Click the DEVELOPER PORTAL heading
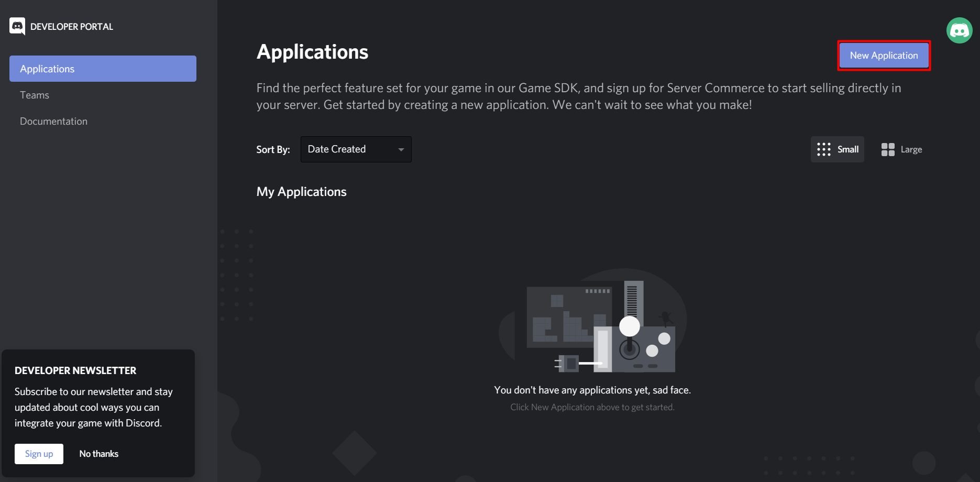The image size is (980, 482). tap(71, 26)
